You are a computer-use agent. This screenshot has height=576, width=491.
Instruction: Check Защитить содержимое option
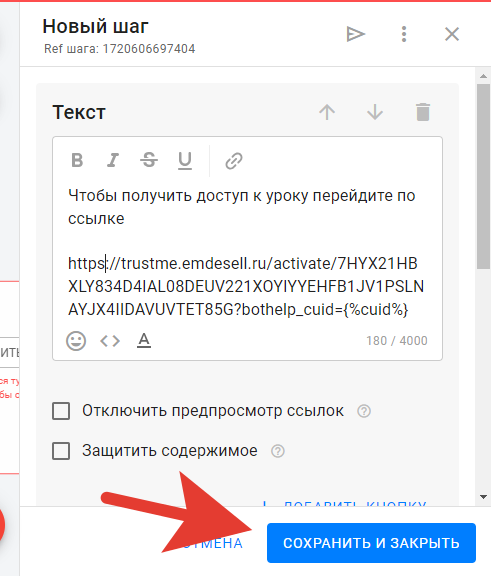pos(61,451)
